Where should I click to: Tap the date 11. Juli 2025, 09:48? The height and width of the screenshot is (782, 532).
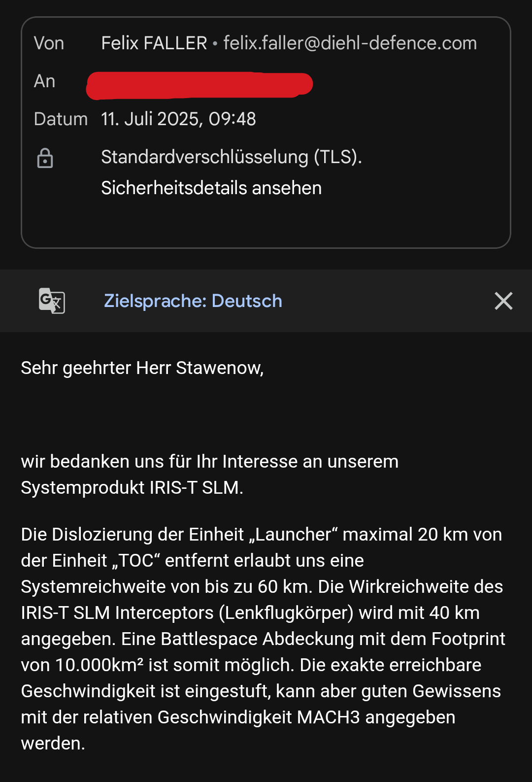(x=178, y=119)
